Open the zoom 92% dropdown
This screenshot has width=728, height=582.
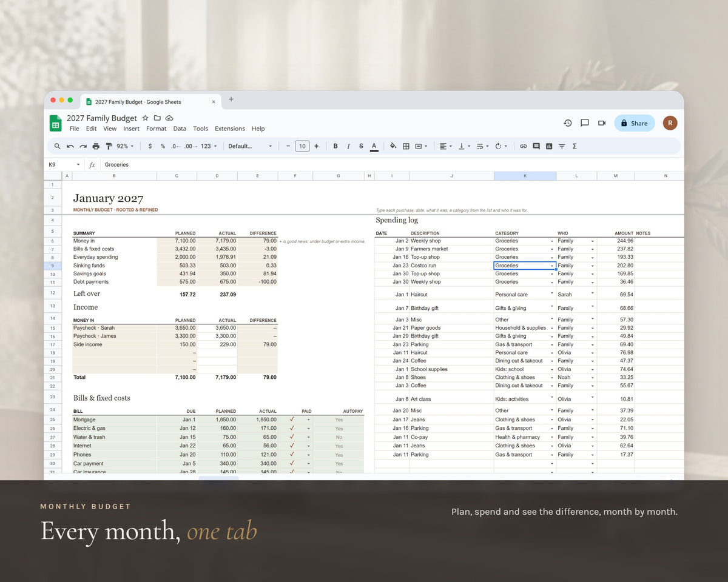point(125,146)
